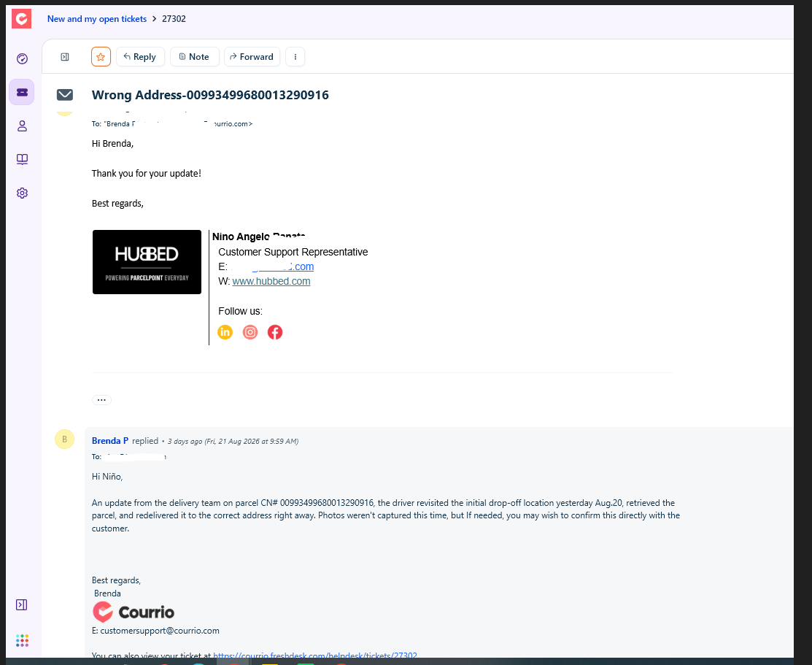Open the Admin gear icon in sidebar
Viewport: 812px width, 665px height.
(x=22, y=193)
